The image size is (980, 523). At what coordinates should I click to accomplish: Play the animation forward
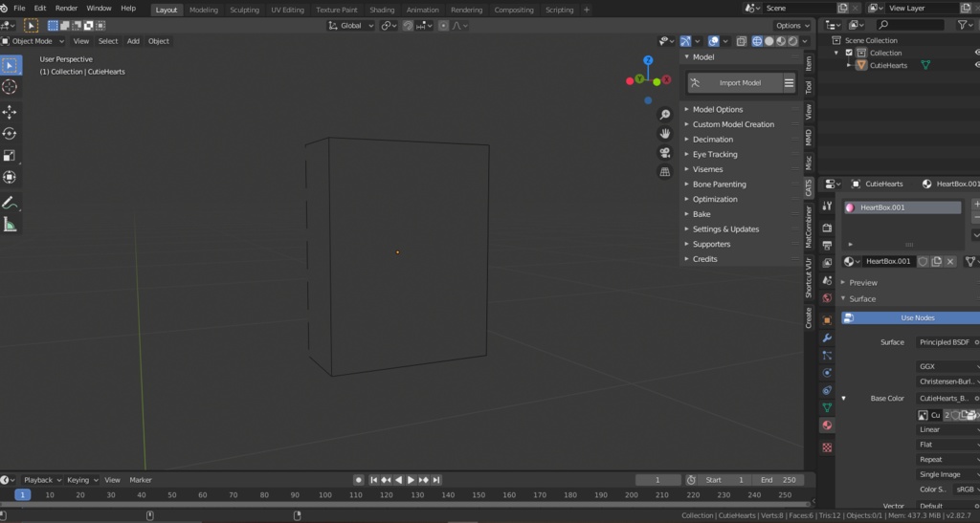click(x=411, y=480)
